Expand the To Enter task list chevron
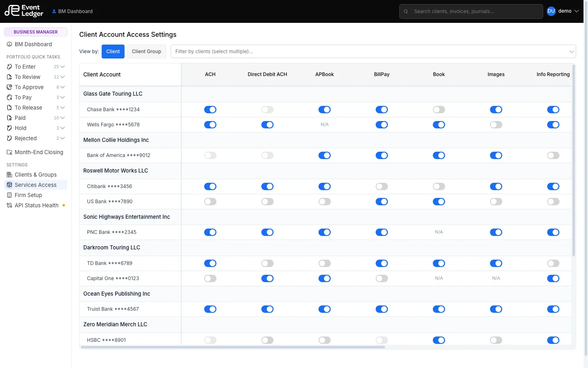This screenshot has height=368, width=588. (62, 67)
